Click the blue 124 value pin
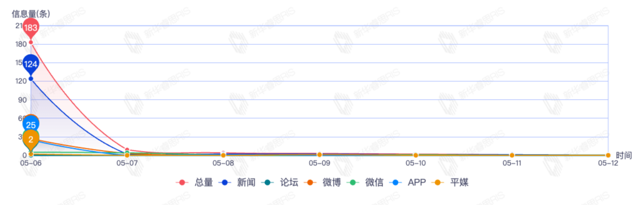The height and width of the screenshot is (205, 644). (x=31, y=64)
